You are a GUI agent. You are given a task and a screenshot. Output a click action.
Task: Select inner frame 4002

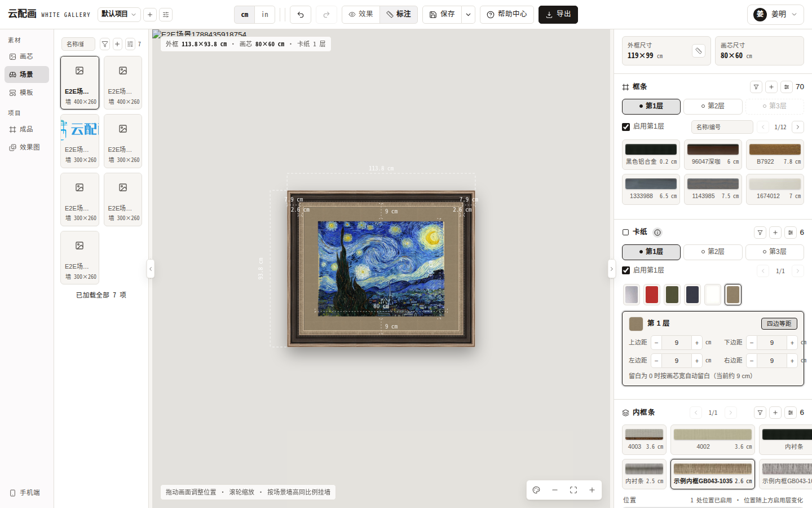tap(713, 440)
